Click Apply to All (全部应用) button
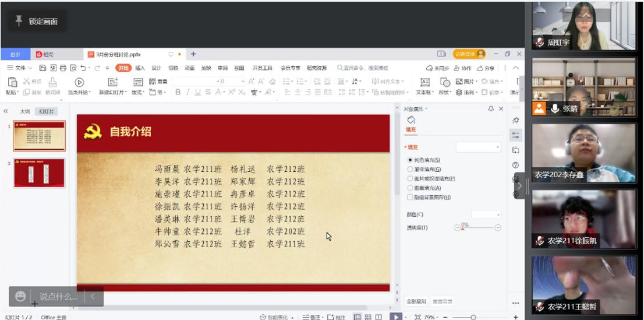644x320 pixels. (x=417, y=301)
